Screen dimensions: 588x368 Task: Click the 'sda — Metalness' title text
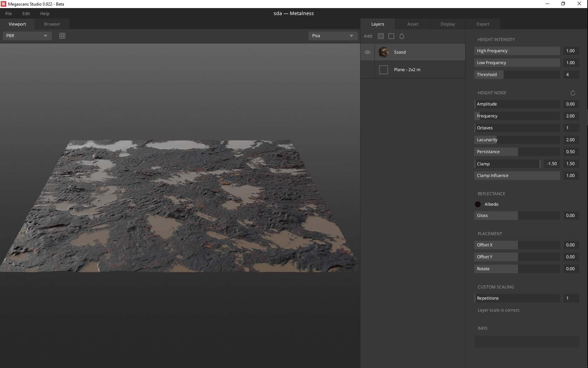click(294, 13)
